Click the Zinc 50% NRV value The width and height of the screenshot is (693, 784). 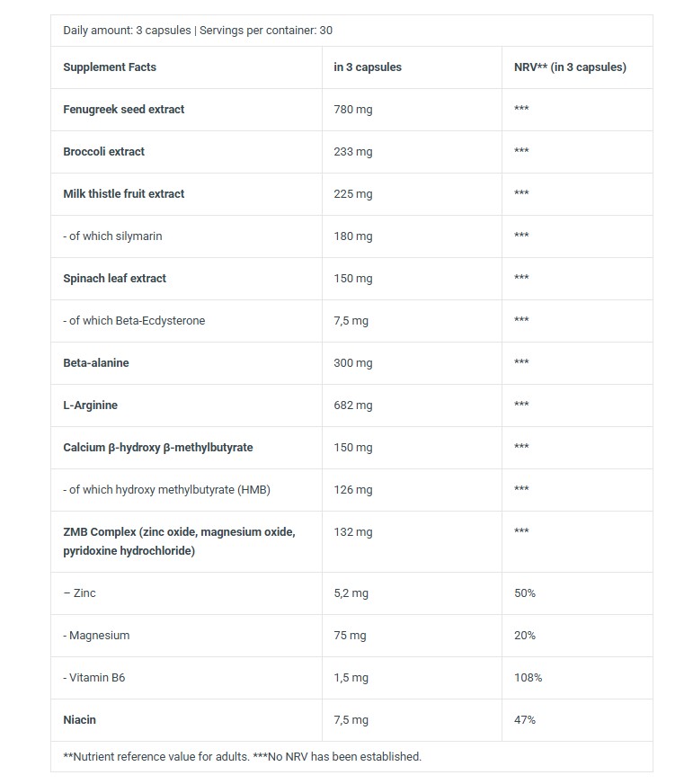click(x=525, y=593)
